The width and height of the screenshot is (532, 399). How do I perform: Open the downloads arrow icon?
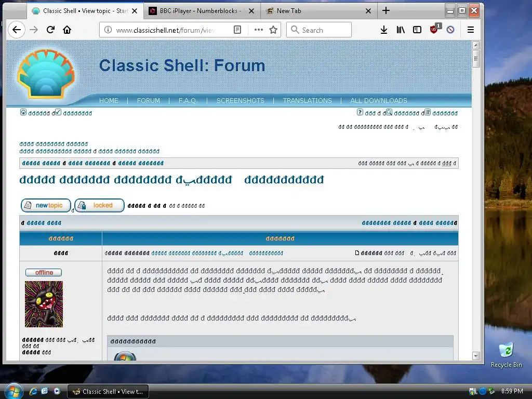[384, 30]
